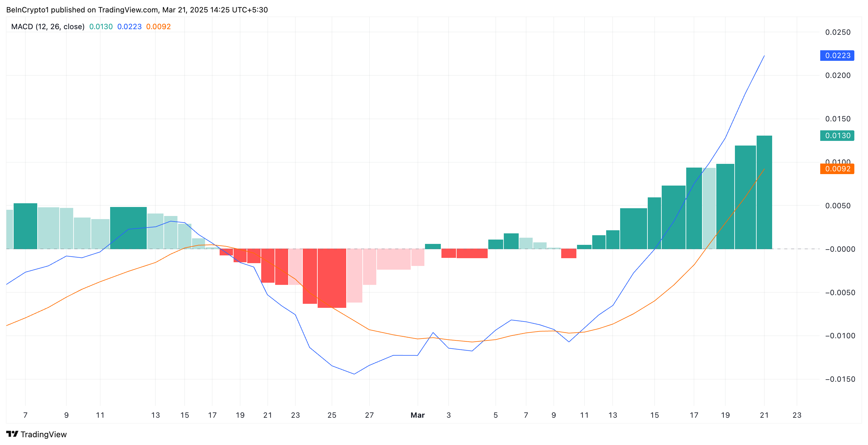Click the TradingView text link
Viewport: 868px width, 445px height.
[43, 434]
